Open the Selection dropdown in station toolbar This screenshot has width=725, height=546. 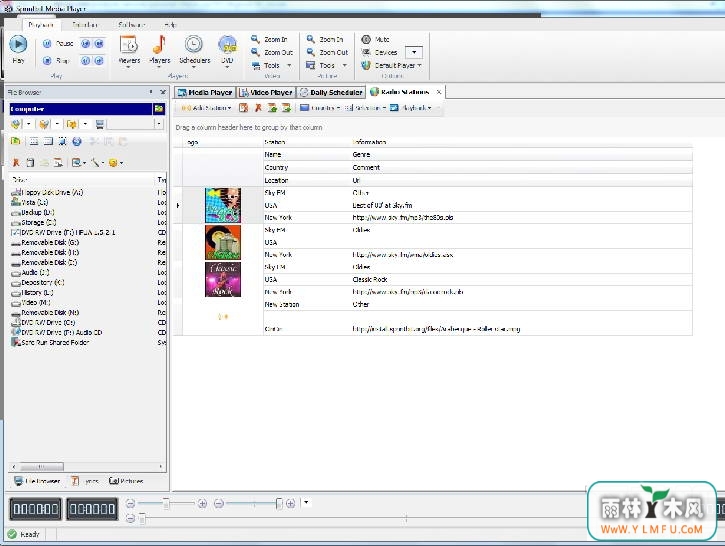tap(365, 108)
